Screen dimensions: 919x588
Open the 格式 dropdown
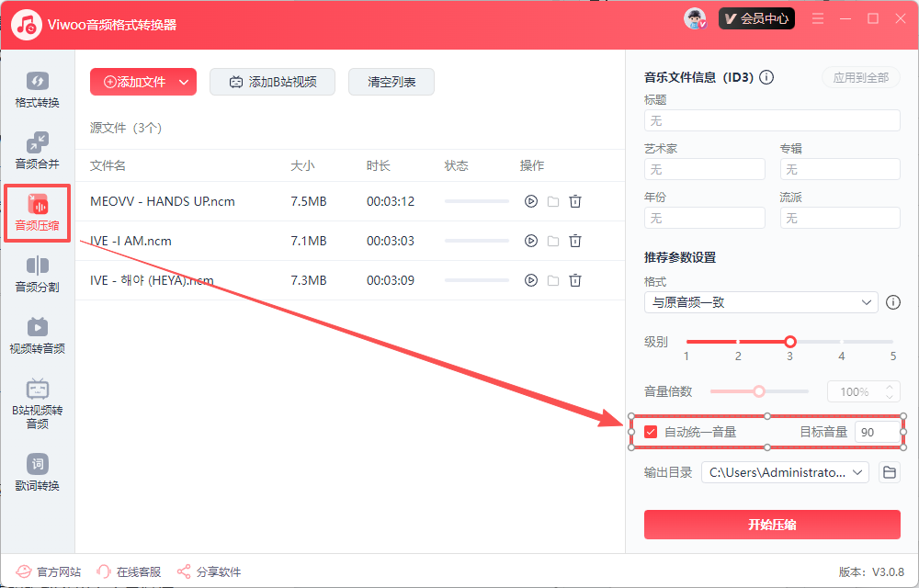click(x=761, y=302)
